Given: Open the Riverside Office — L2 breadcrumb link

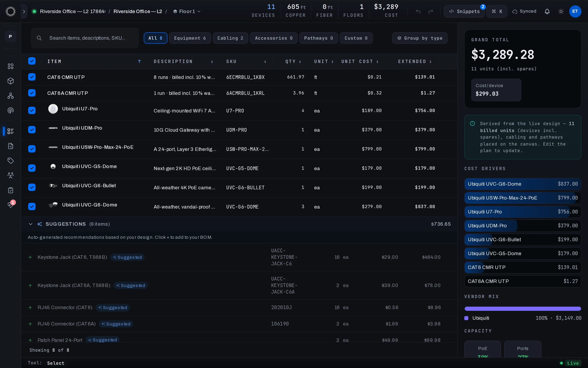Looking at the screenshot, I should point(138,11).
